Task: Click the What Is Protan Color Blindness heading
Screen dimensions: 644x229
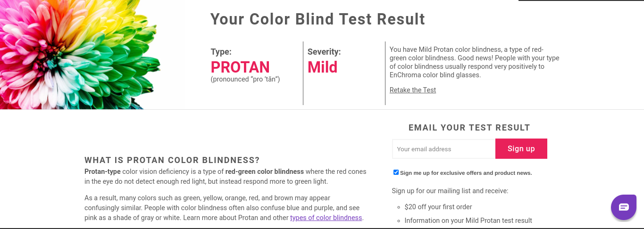Action: (172, 160)
